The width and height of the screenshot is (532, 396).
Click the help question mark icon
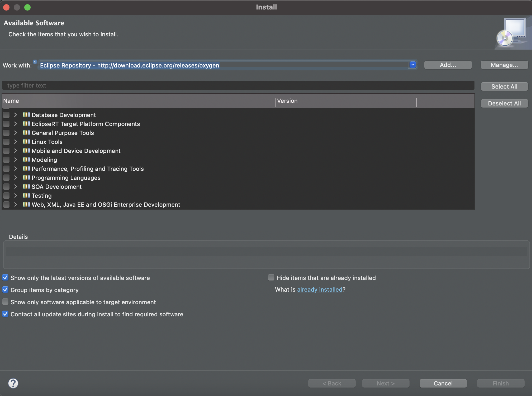(x=13, y=383)
